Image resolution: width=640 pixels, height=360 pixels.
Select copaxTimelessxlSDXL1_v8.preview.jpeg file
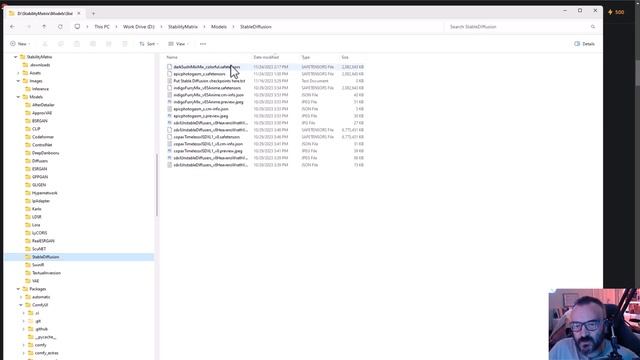pyautogui.click(x=208, y=151)
